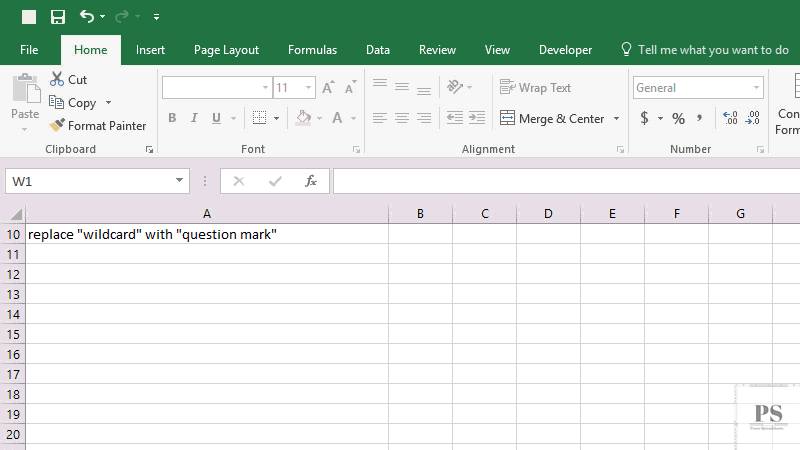Open Clipboard pane dialog launcher
Screen dimensions: 800x450
pos(149,149)
